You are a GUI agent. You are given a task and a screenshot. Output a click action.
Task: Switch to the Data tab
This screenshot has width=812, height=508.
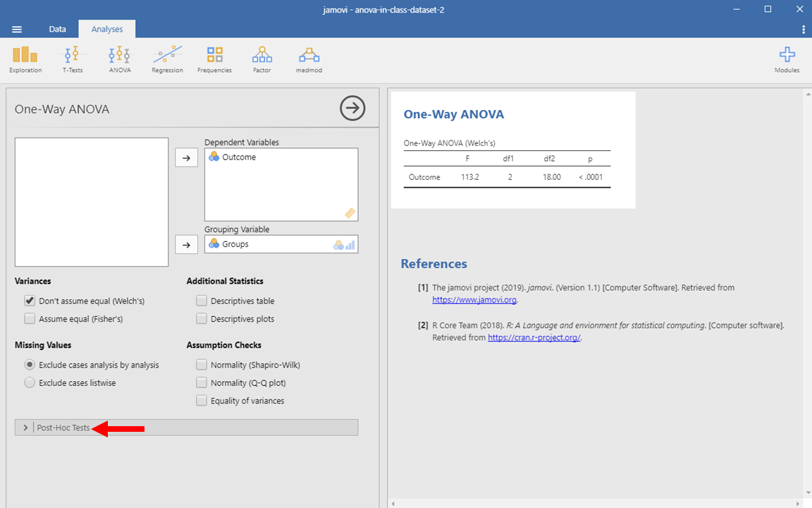click(x=57, y=29)
